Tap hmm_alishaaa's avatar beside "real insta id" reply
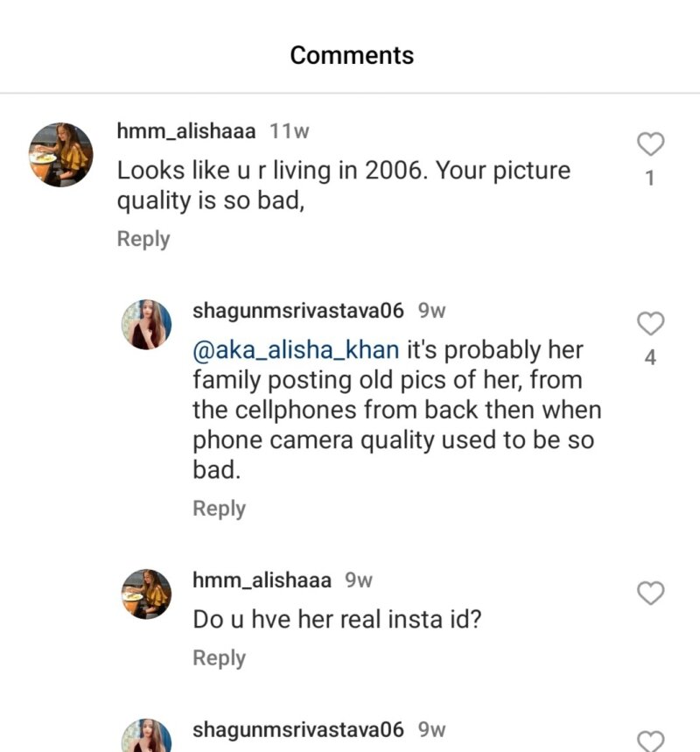 145,594
